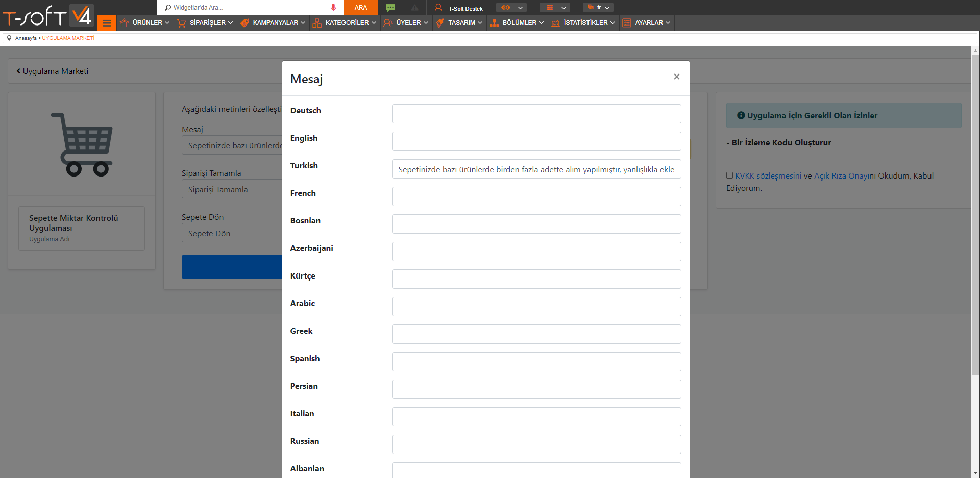Screen dimensions: 980x478
Task: Click the ARA search button
Action: pyautogui.click(x=361, y=8)
